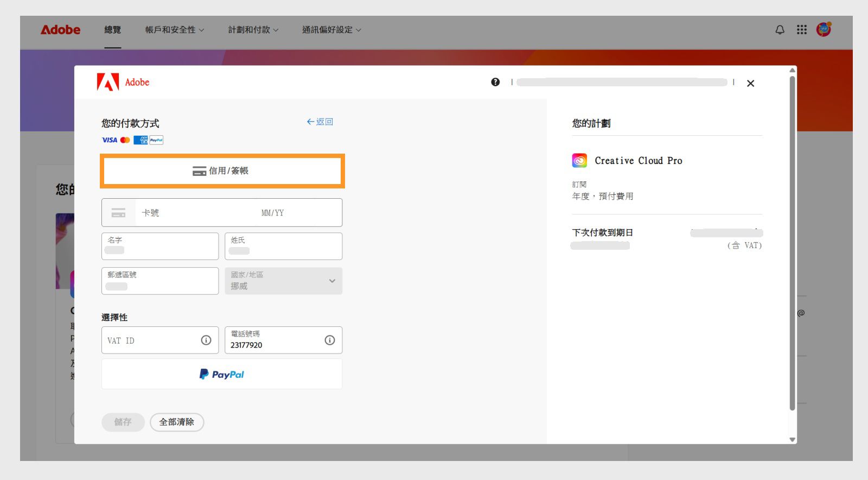Click the 訂閱 label in plan panel

pos(579,185)
